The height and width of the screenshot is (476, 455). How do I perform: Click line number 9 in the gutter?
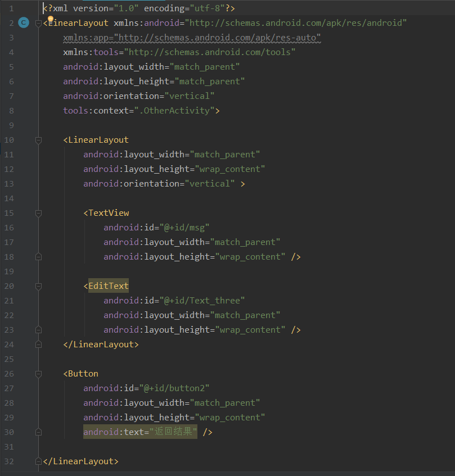pos(11,125)
